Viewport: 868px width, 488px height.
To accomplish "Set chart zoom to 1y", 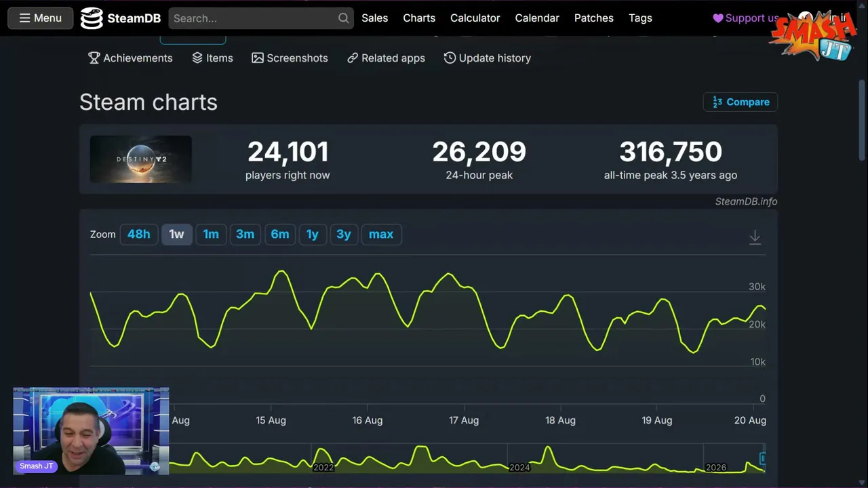I will tap(313, 235).
